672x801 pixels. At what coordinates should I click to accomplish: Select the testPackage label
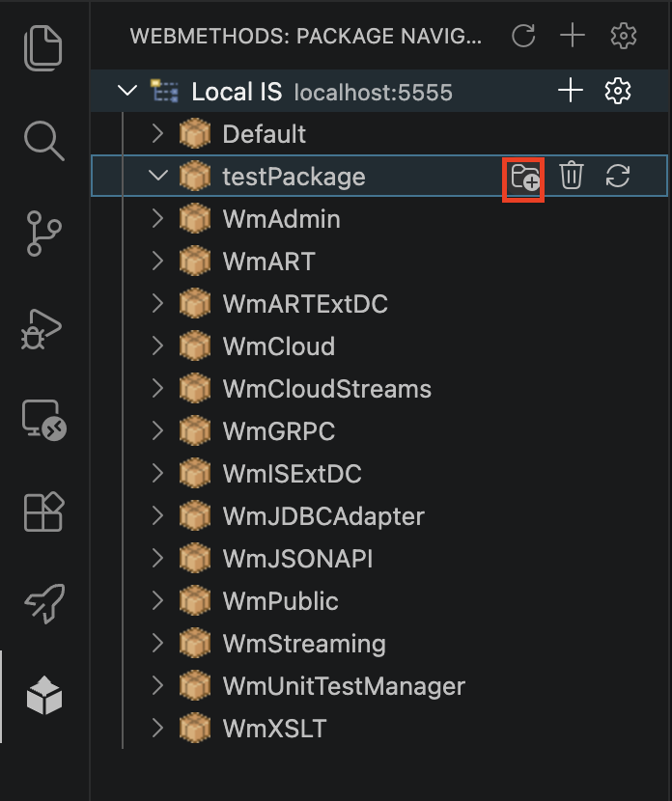pyautogui.click(x=294, y=178)
